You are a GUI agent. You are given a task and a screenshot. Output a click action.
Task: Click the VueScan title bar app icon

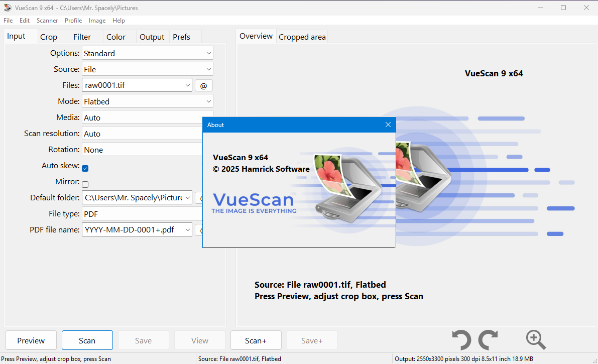point(7,8)
